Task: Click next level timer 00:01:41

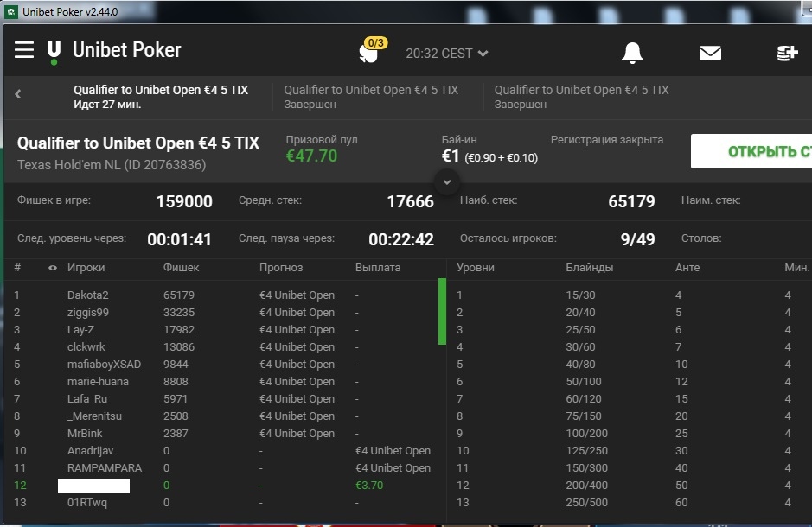Action: coord(179,239)
